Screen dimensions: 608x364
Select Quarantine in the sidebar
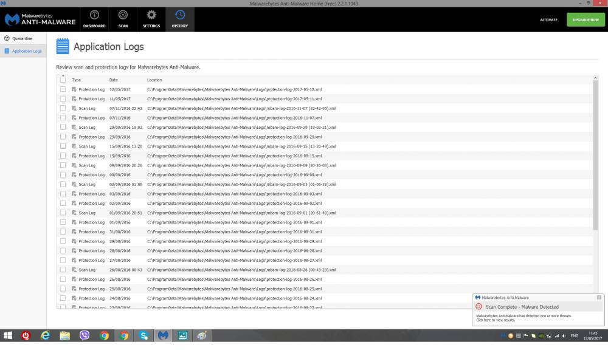point(23,38)
